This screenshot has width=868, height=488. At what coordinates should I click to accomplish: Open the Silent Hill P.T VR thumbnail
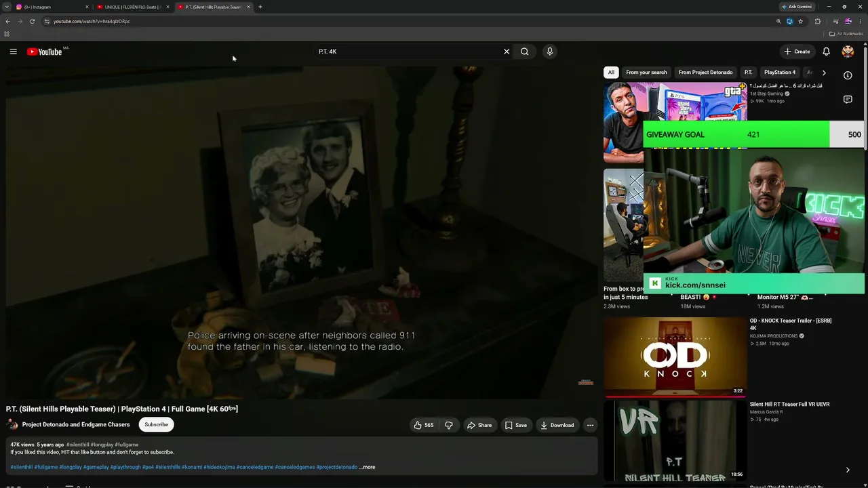click(x=675, y=441)
